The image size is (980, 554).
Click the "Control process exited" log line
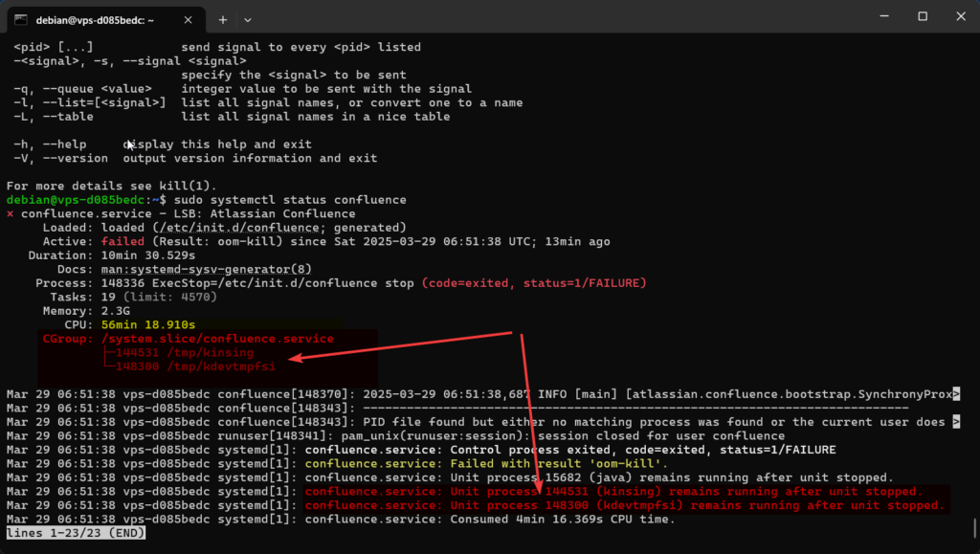(x=421, y=450)
